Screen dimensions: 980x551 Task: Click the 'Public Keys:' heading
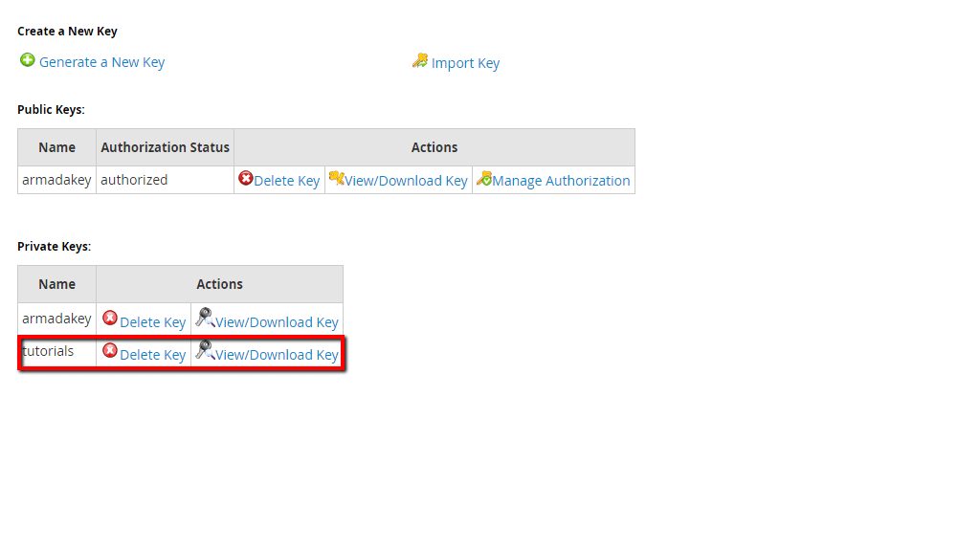pos(52,109)
